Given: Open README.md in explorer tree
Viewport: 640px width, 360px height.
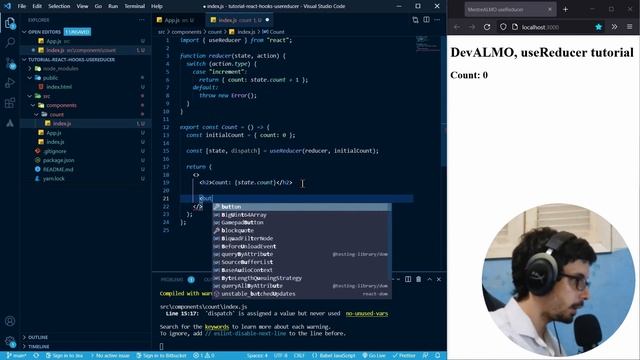Looking at the screenshot, I should click(x=58, y=169).
